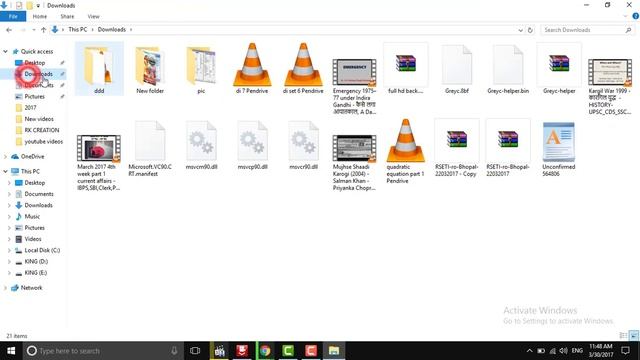Select the Greyc-helper.bin file
This screenshot has height=360, width=640.
tap(508, 69)
